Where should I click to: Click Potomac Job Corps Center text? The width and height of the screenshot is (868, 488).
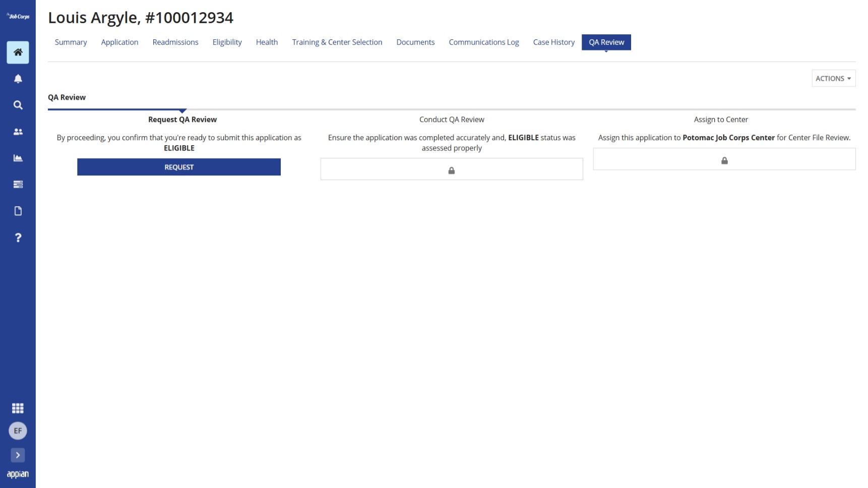[x=728, y=138]
